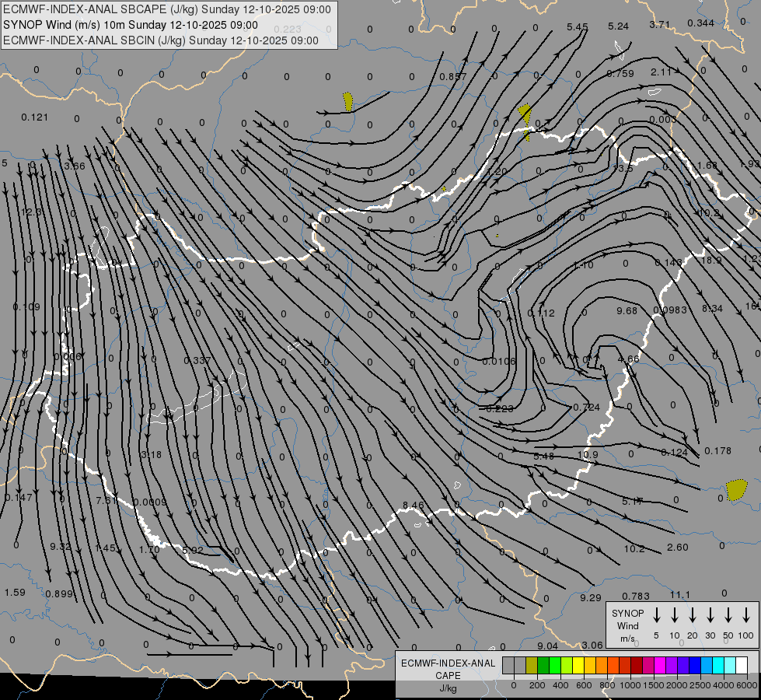Click the map value 0.899

pyautogui.click(x=59, y=593)
